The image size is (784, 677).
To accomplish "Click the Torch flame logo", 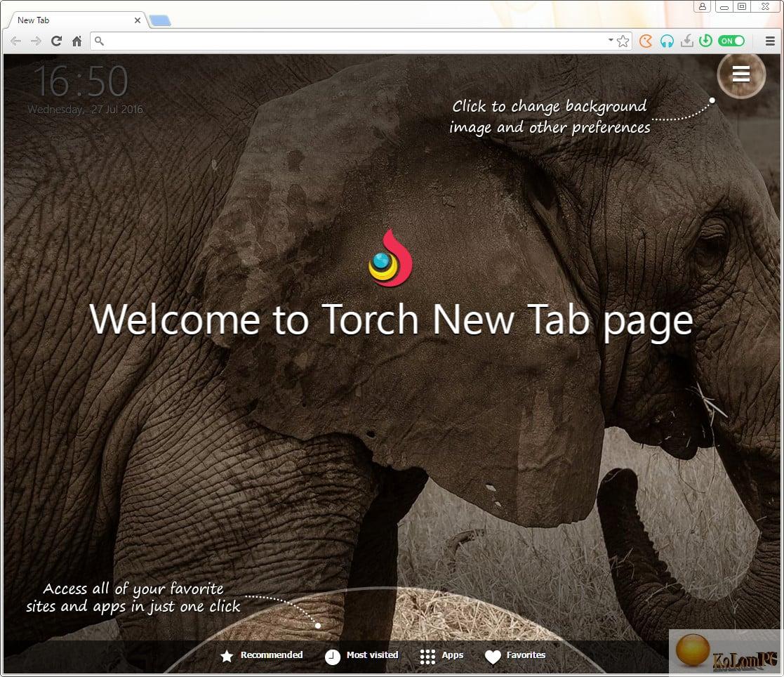I will click(x=390, y=258).
